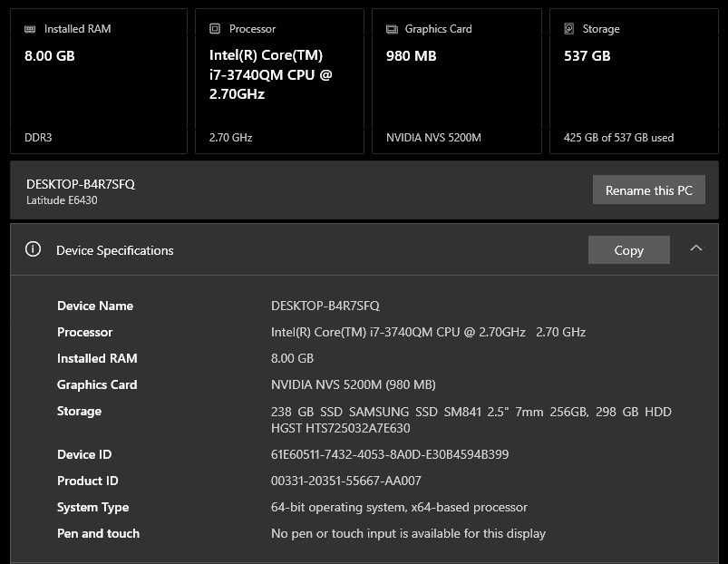Select the 980 MB graphics value
This screenshot has width=728, height=564.
(412, 55)
